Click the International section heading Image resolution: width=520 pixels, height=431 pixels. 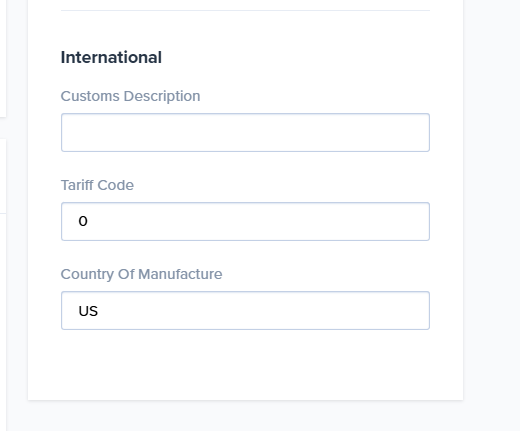[x=111, y=57]
